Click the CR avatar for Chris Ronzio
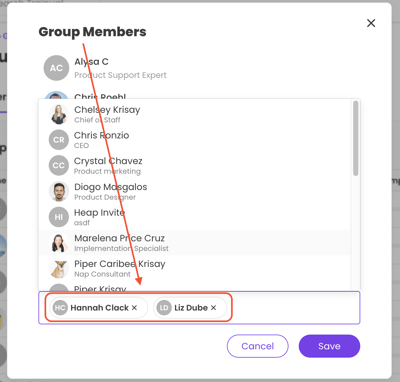The image size is (400, 382). pyautogui.click(x=59, y=140)
